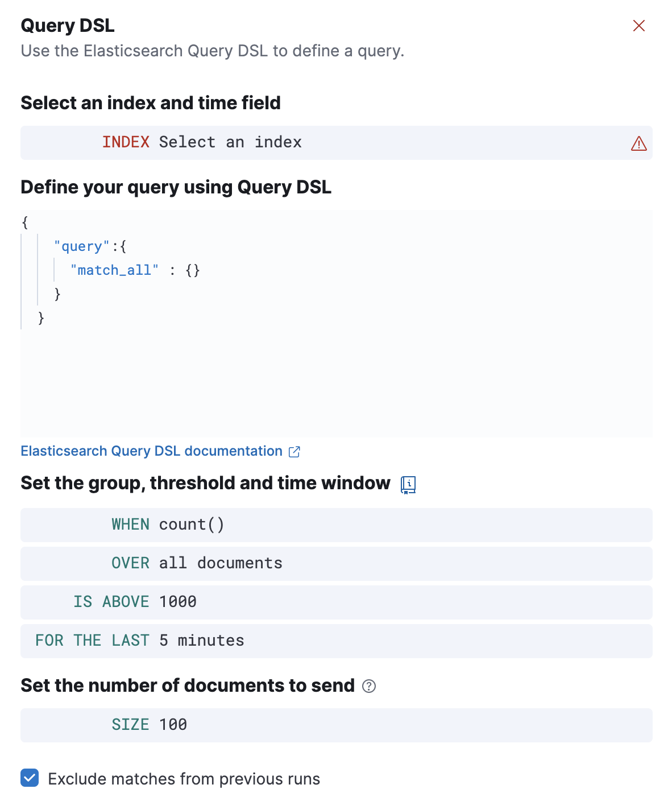The height and width of the screenshot is (801, 672).
Task: Click the warning triangle beside the index selector
Action: pyautogui.click(x=639, y=143)
